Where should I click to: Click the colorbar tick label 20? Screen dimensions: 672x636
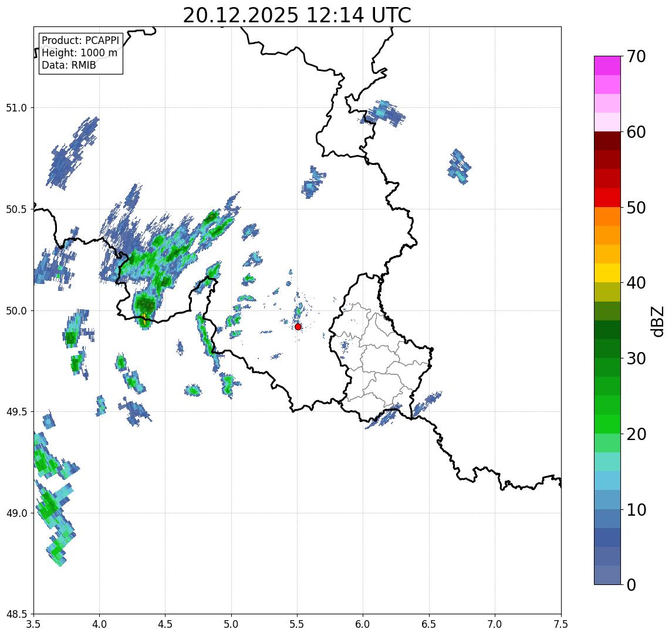(636, 434)
